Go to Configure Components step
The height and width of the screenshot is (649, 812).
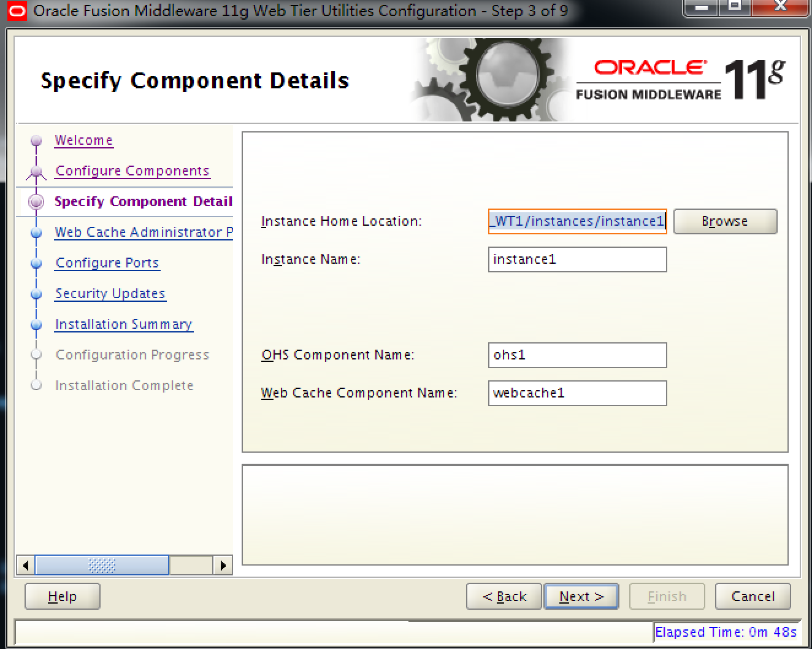(132, 171)
